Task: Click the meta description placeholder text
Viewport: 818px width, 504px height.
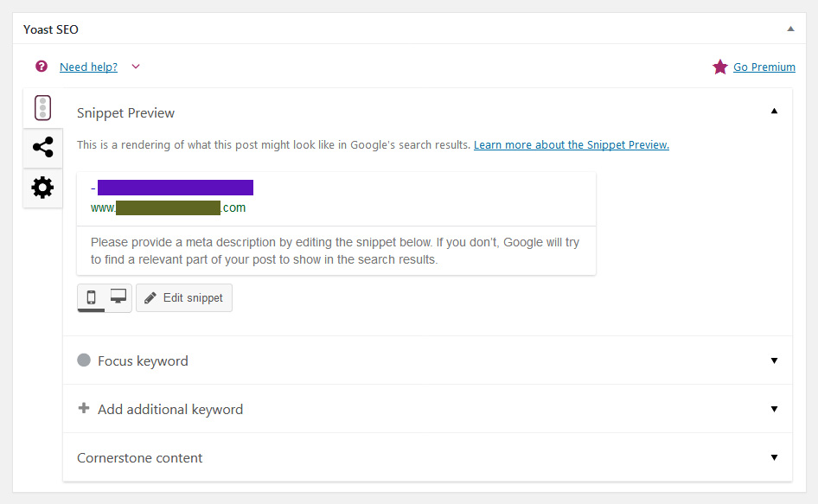Action: pos(335,251)
